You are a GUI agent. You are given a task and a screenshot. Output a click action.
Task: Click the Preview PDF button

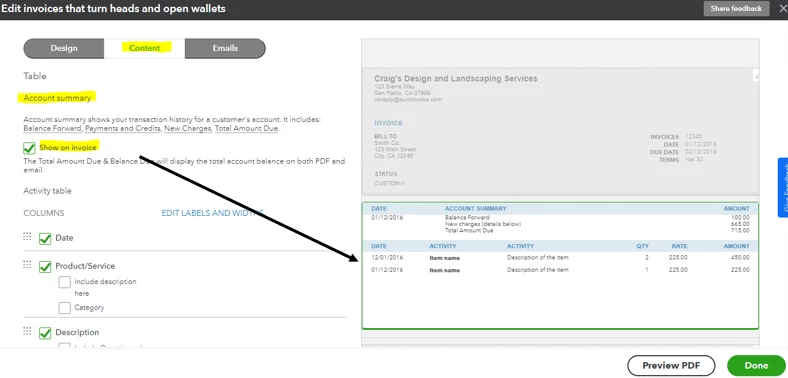pos(671,365)
